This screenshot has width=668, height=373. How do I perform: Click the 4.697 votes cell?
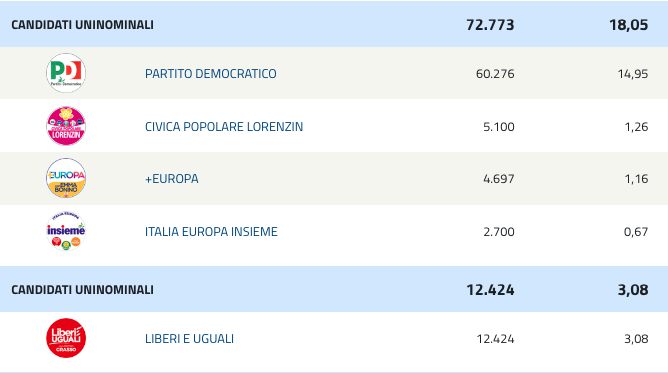pyautogui.click(x=498, y=178)
